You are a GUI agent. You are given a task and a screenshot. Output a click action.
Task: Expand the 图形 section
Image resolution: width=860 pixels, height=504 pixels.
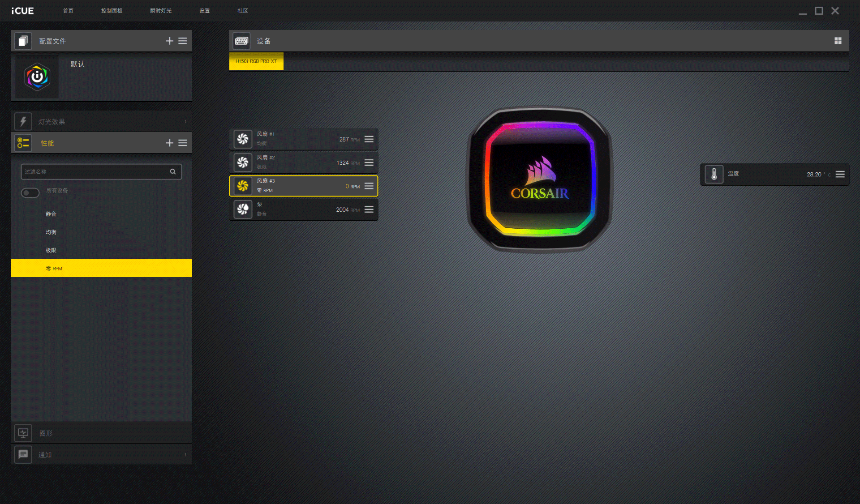pos(101,433)
